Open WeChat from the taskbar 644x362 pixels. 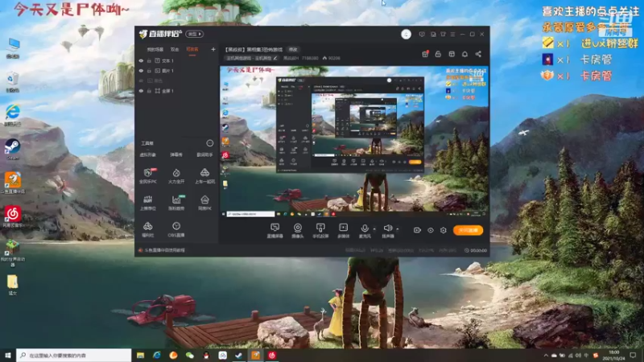pyautogui.click(x=190, y=355)
